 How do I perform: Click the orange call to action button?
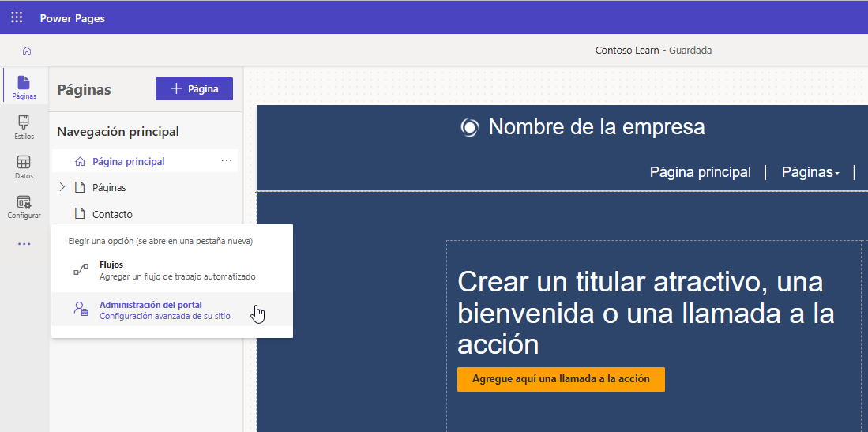(561, 379)
